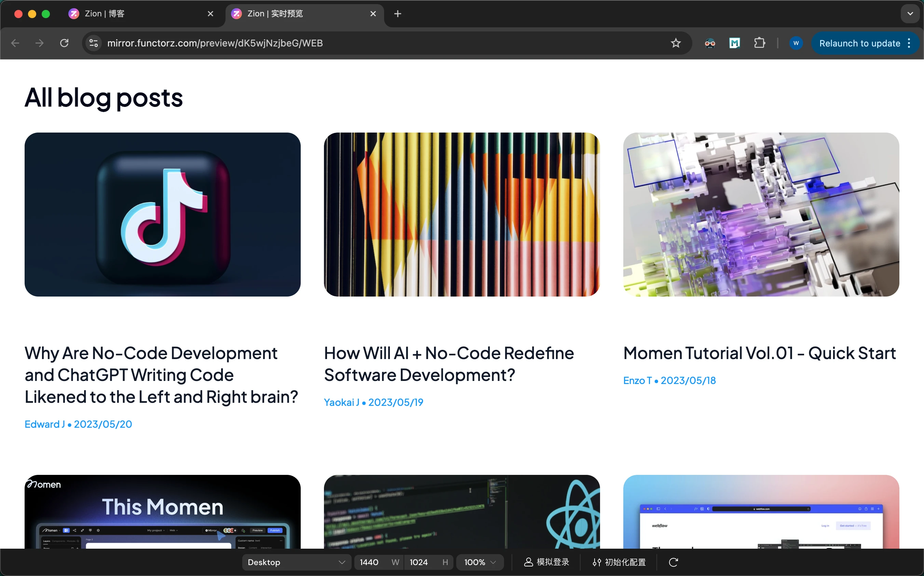Click 'Yaokai J • 2023/05/19' byline
The width and height of the screenshot is (924, 576).
pyautogui.click(x=373, y=402)
